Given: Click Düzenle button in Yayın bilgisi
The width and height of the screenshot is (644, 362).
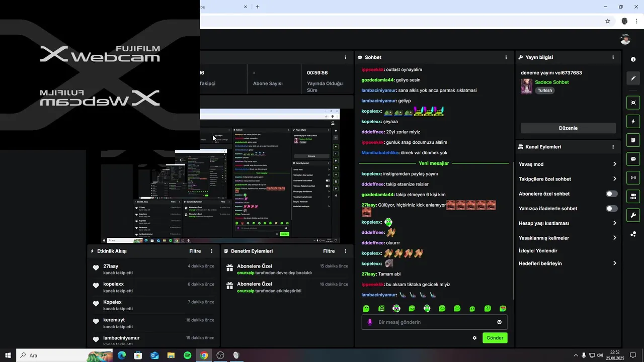Looking at the screenshot, I should click(x=568, y=128).
